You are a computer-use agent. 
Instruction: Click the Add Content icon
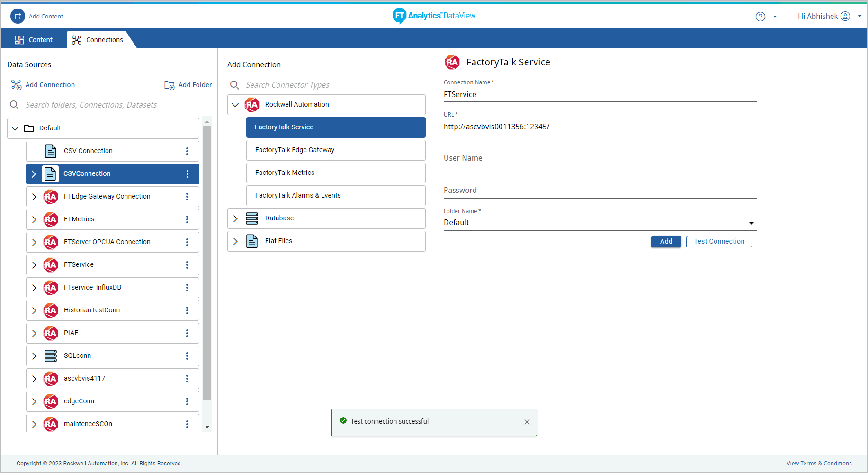pos(18,16)
